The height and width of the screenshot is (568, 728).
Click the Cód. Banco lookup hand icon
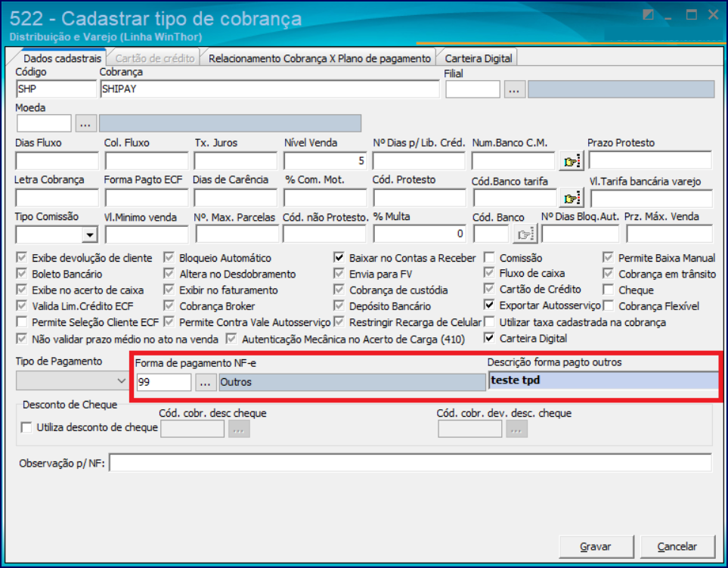point(525,234)
